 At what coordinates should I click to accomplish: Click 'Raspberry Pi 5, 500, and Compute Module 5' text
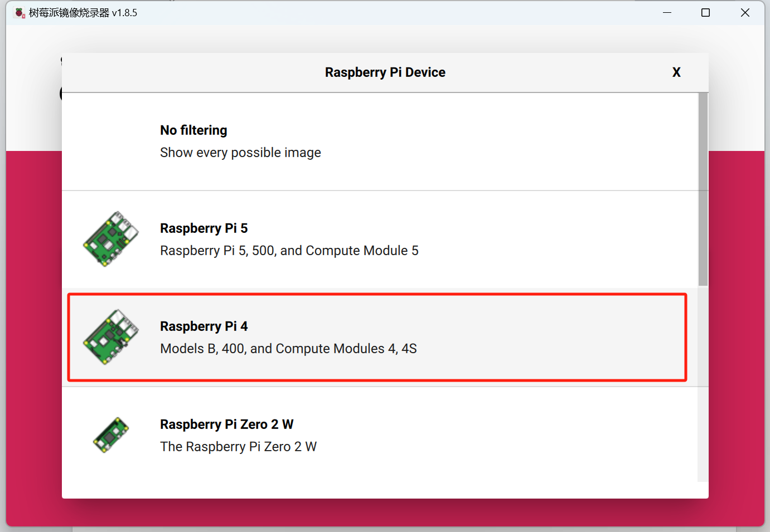coord(289,251)
